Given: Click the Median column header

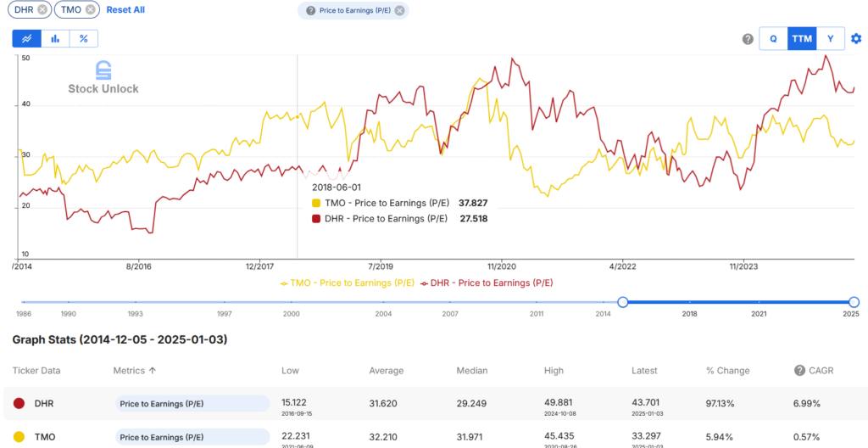Looking at the screenshot, I should tap(472, 371).
